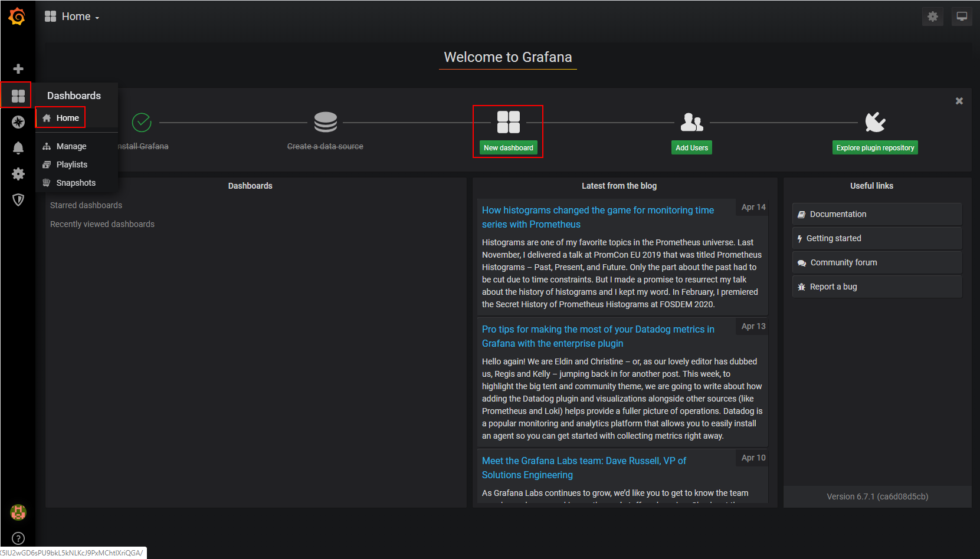The image size is (980, 559).
Task: Click the Grafana logo icon
Action: click(17, 17)
